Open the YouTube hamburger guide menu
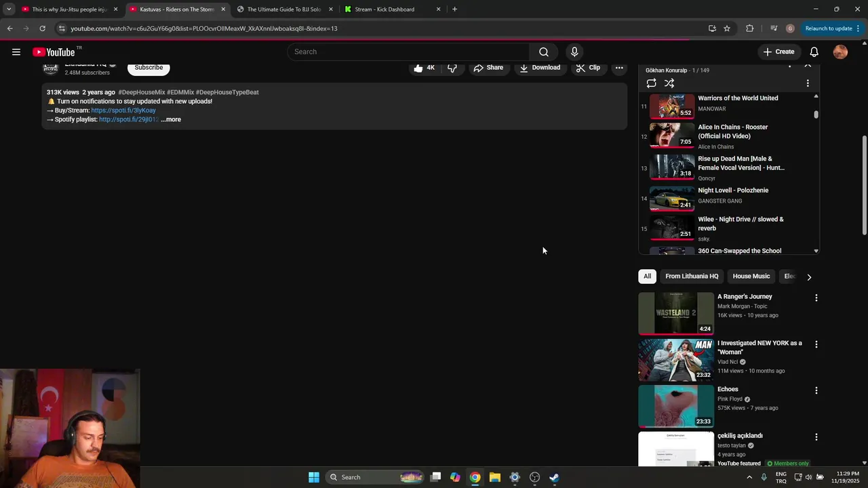This screenshot has height=488, width=868. pyautogui.click(x=16, y=52)
